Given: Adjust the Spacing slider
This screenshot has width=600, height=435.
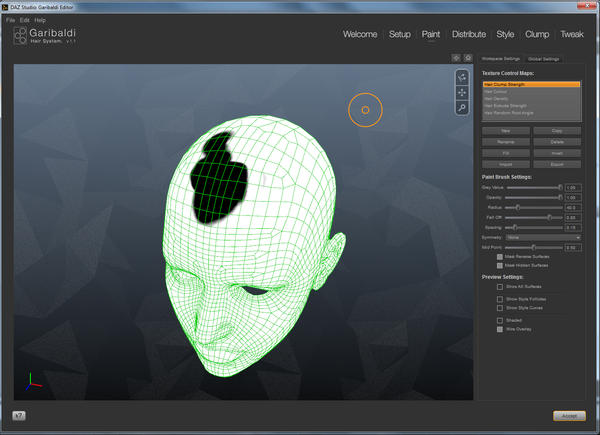Looking at the screenshot, I should pos(534,227).
